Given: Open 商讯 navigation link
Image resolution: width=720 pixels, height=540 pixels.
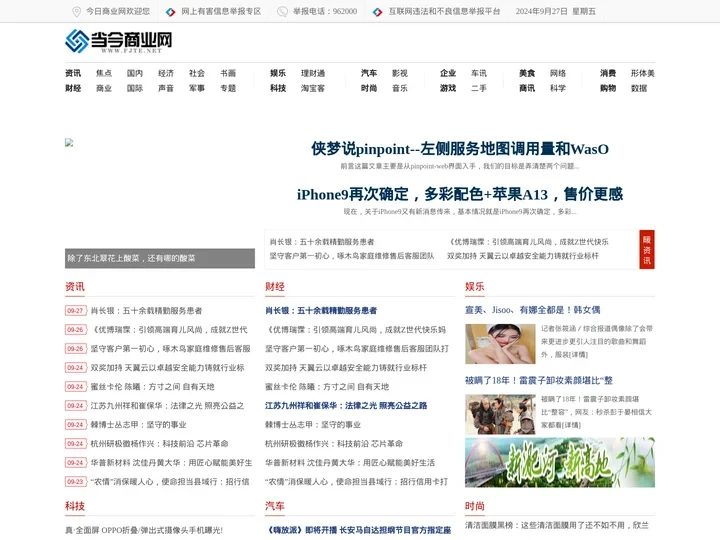Looking at the screenshot, I should click(x=527, y=88).
